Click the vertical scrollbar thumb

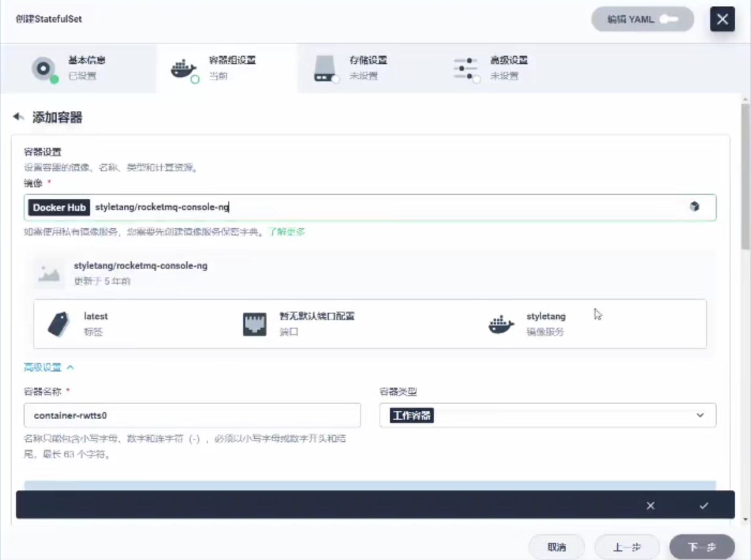(745, 177)
